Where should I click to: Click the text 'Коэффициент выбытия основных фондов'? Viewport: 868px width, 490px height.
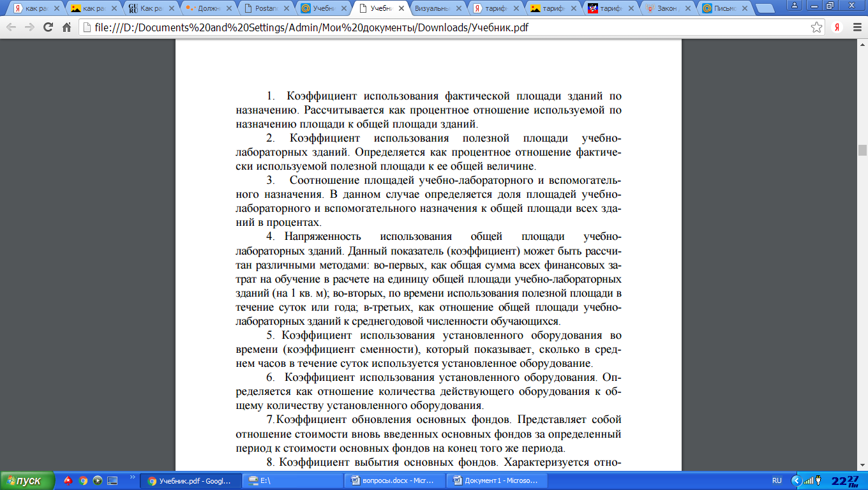[390, 461]
